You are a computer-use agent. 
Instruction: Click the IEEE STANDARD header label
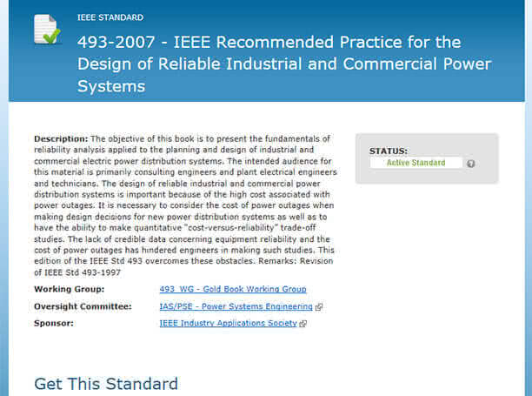click(x=110, y=17)
